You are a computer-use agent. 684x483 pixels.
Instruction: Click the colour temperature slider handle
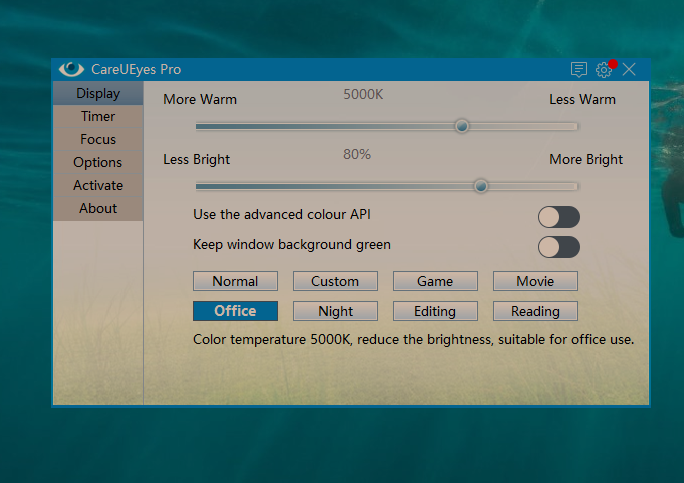coord(462,127)
